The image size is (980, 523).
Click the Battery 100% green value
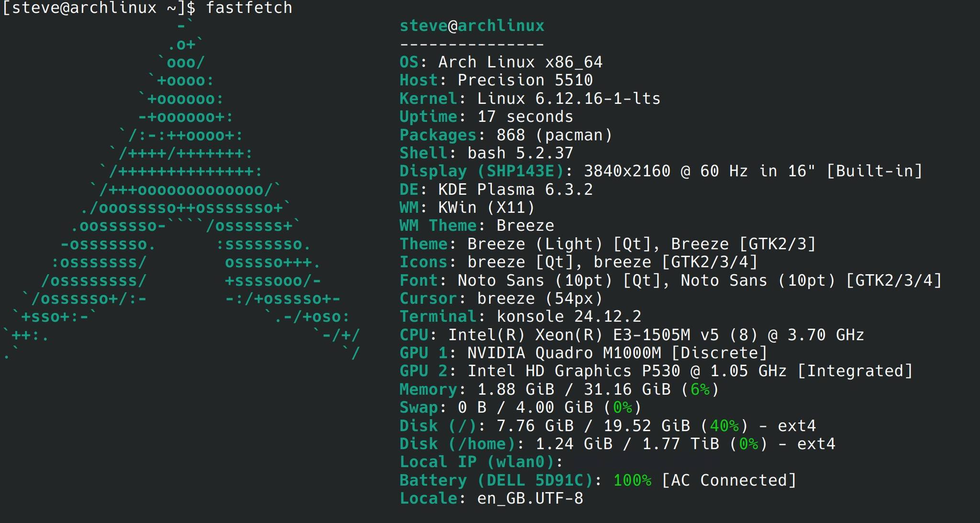pos(632,480)
